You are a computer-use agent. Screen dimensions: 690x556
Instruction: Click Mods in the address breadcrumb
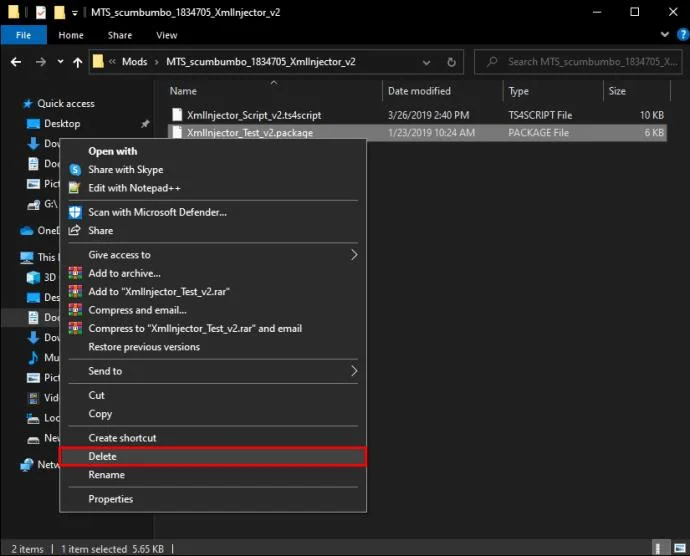135,62
